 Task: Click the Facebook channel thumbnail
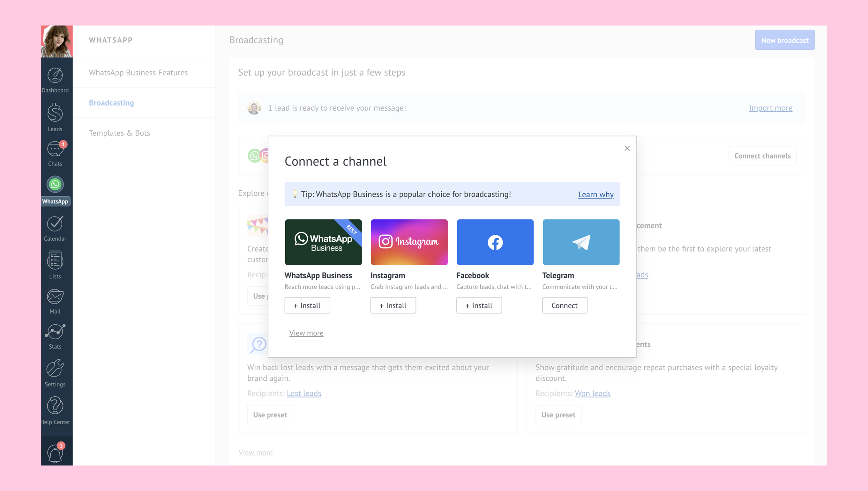495,242
